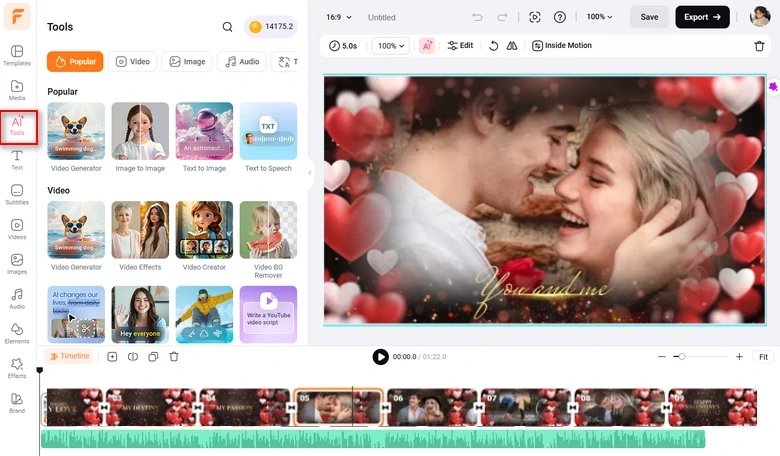The width and height of the screenshot is (780, 456).
Task: Click the flip/mirror icon in clip toolbar
Action: coord(512,46)
